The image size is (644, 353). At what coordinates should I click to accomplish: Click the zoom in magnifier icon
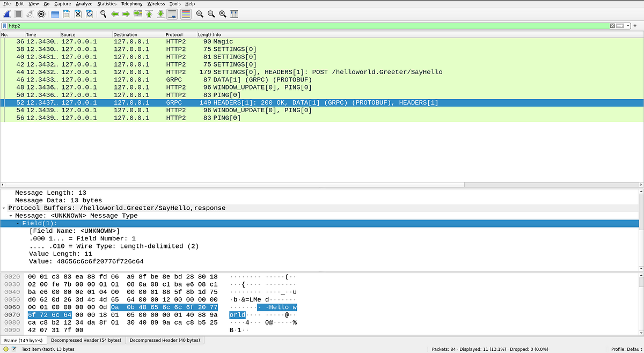tap(200, 14)
